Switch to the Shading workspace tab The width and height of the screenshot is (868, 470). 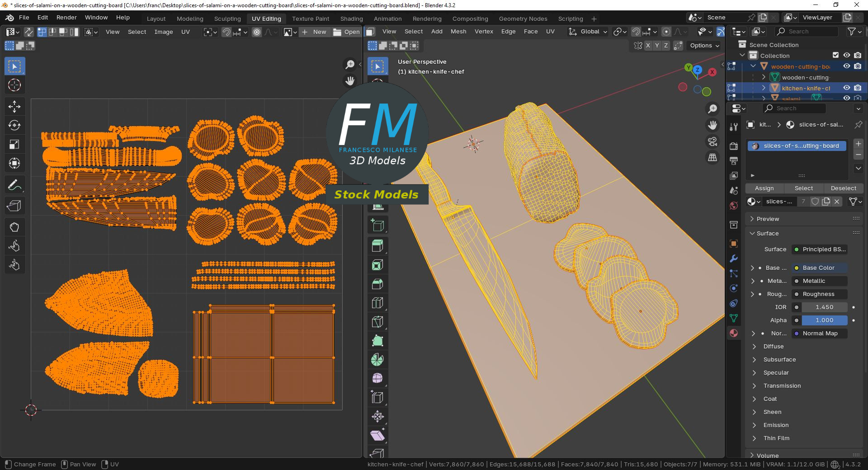[x=351, y=19]
